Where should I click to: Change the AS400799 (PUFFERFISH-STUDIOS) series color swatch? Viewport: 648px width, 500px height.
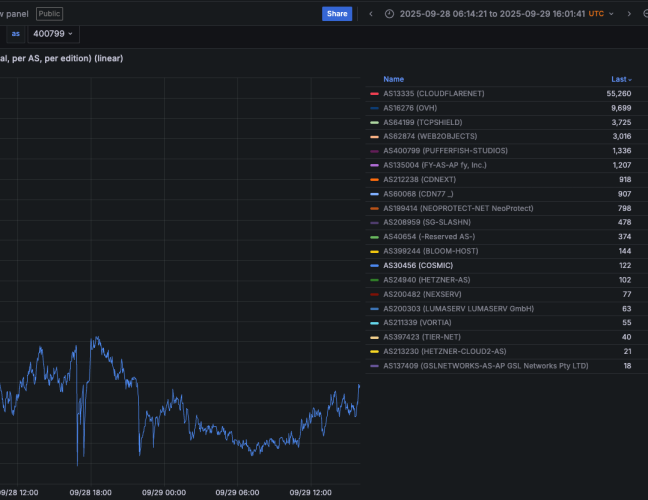(374, 150)
